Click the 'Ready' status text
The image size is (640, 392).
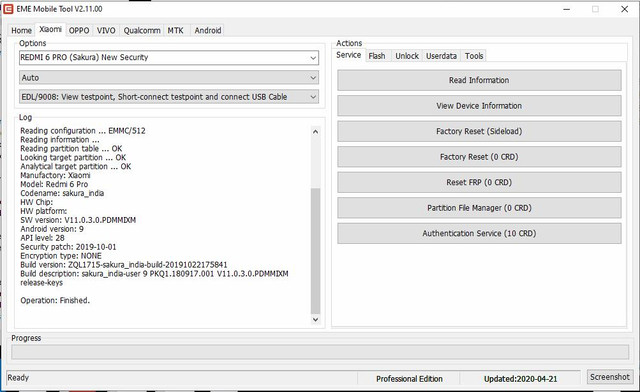click(18, 378)
